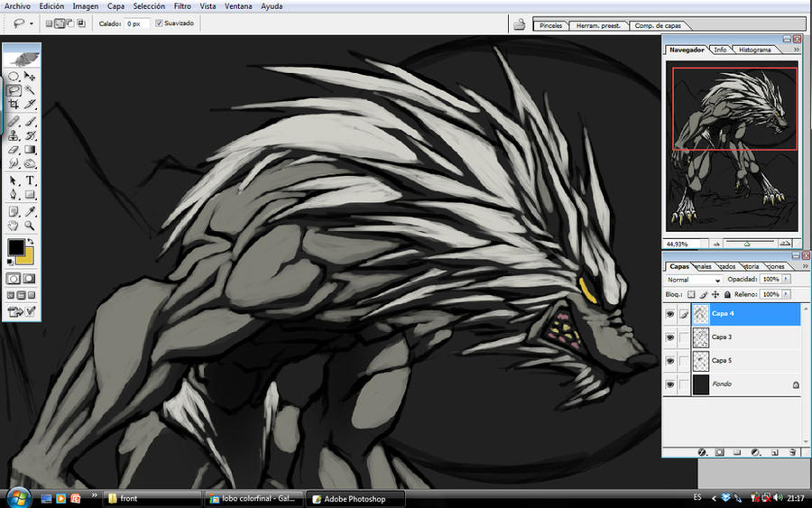The width and height of the screenshot is (812, 508).
Task: Toggle lock position
Action: coord(715,294)
